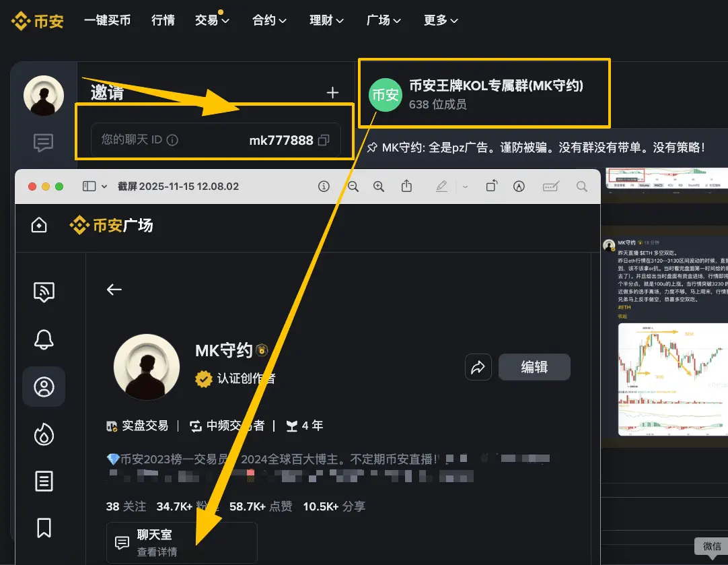The image size is (728, 565).
Task: Click the MK守约 profile picture
Action: [x=147, y=366]
